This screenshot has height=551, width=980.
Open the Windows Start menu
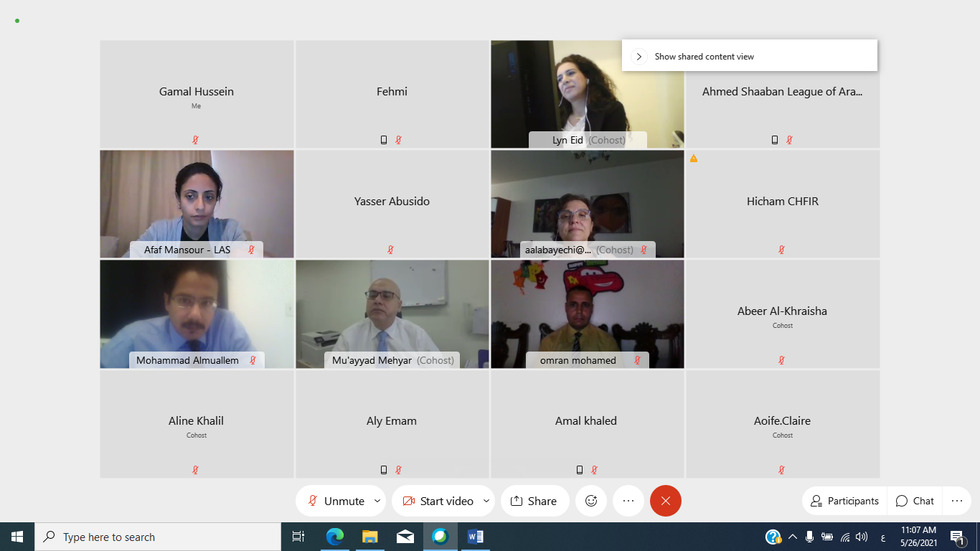[x=17, y=537]
